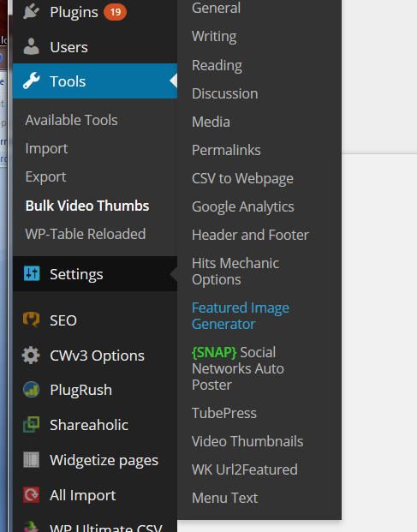Open CWv3 Options menu
This screenshot has width=417, height=532.
[x=95, y=356]
